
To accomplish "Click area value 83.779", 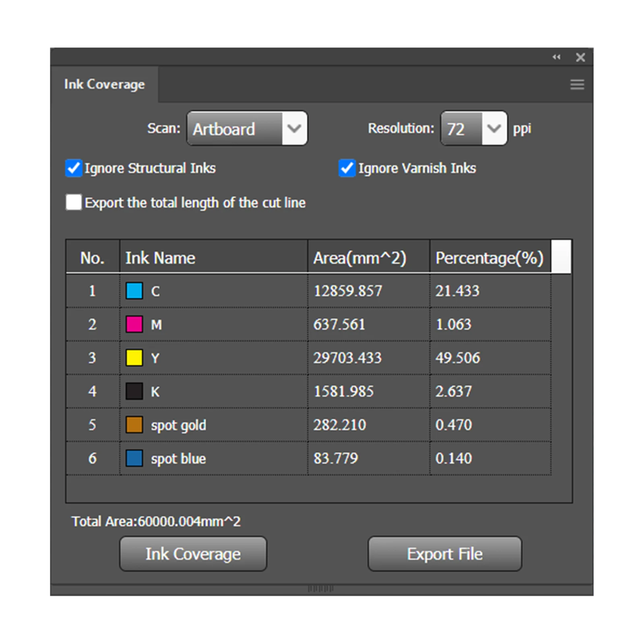I will (x=336, y=458).
